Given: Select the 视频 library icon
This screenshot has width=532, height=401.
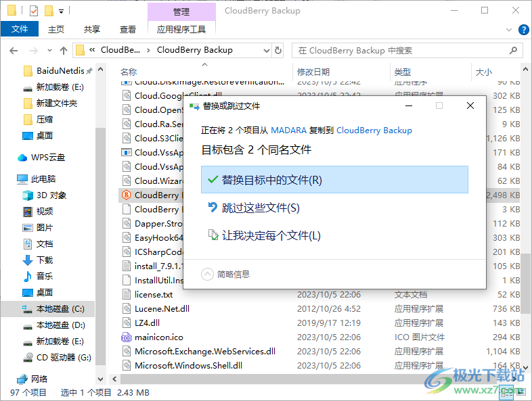Looking at the screenshot, I should [x=28, y=212].
